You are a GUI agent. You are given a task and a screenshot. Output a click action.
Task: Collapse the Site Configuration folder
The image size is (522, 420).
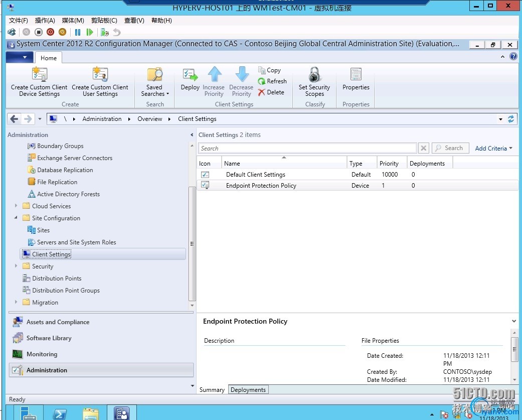[x=16, y=218]
